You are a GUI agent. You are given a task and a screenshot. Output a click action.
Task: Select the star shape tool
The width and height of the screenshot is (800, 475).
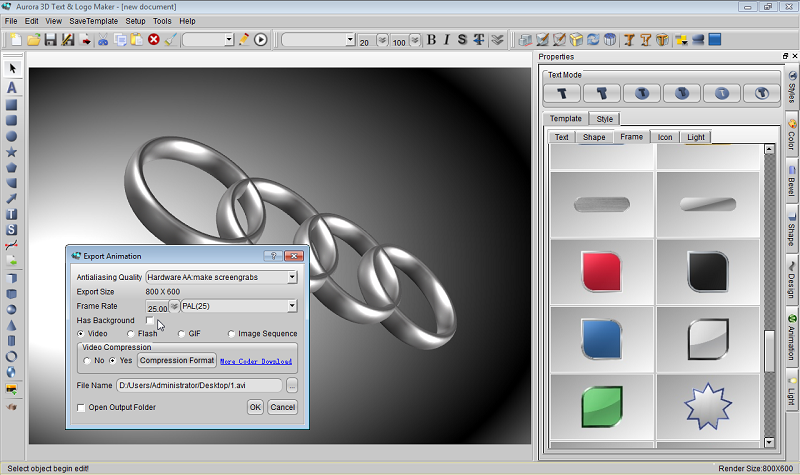11,152
